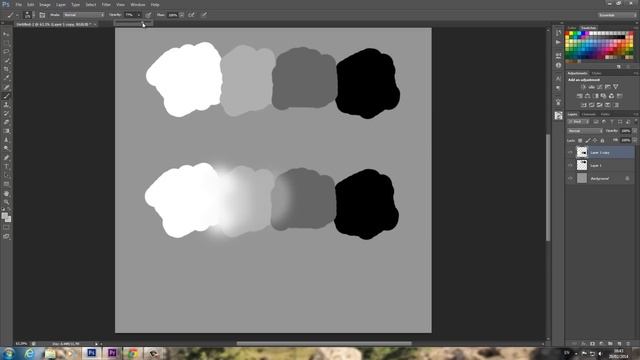Switch to the Channels tab

click(x=589, y=114)
